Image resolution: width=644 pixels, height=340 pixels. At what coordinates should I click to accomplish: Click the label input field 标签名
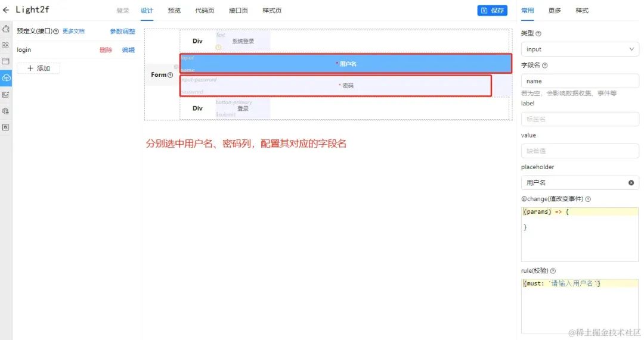click(580, 119)
